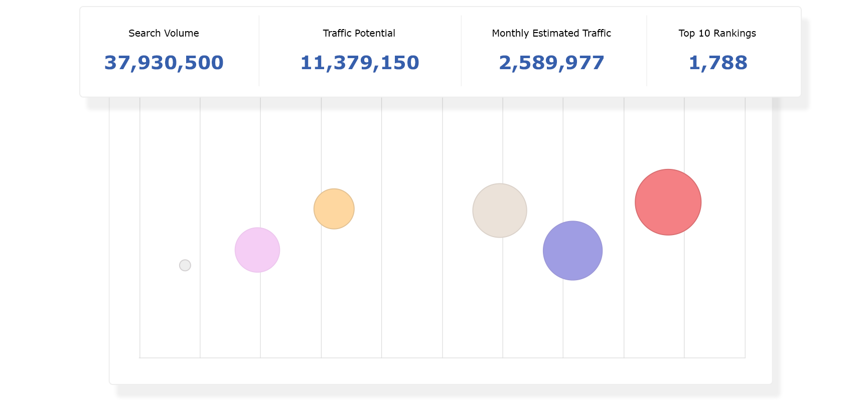
Task: Click the red bubble in the chart
Action: click(x=668, y=202)
